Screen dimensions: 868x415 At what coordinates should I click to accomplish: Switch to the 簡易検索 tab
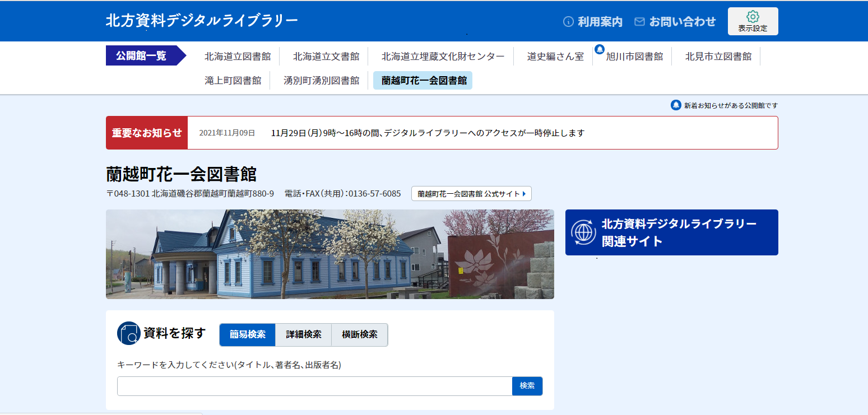[248, 334]
